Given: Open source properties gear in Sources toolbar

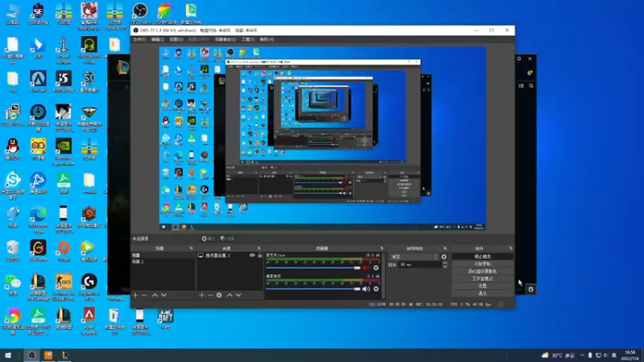Looking at the screenshot, I should (x=219, y=295).
